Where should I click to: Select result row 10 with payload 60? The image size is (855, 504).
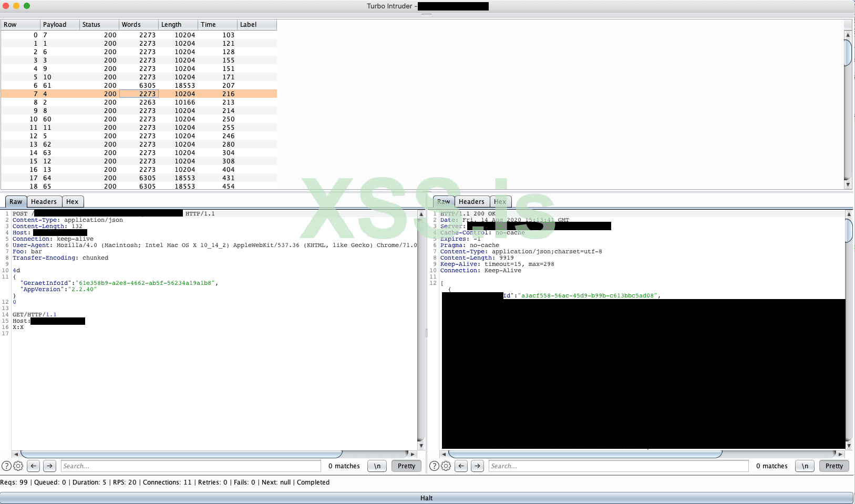pos(139,119)
